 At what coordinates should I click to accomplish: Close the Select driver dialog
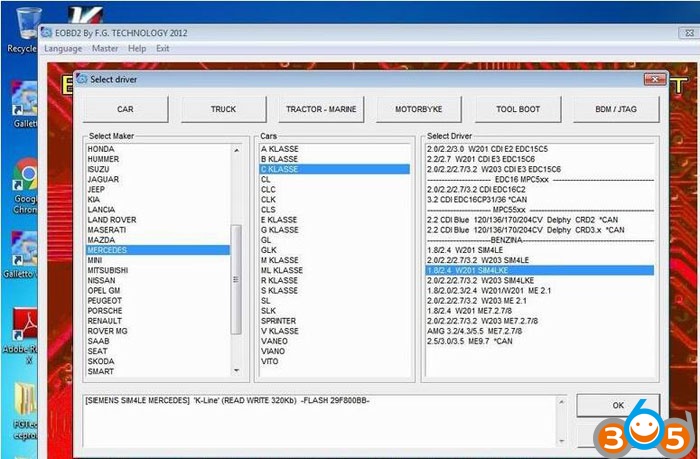[x=655, y=79]
